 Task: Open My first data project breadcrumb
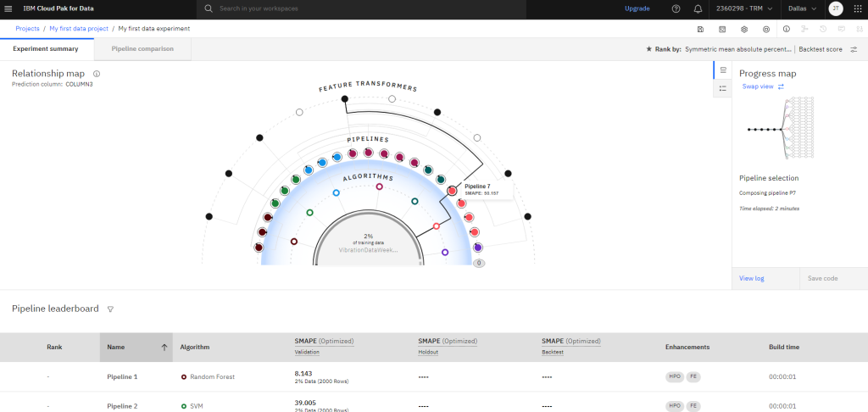coord(79,29)
